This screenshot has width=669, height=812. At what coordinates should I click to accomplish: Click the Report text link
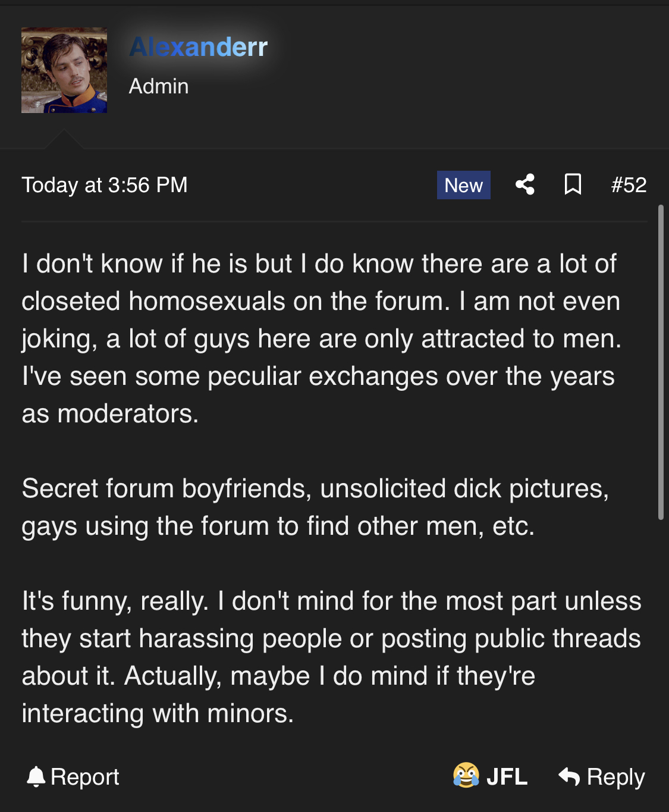point(85,777)
